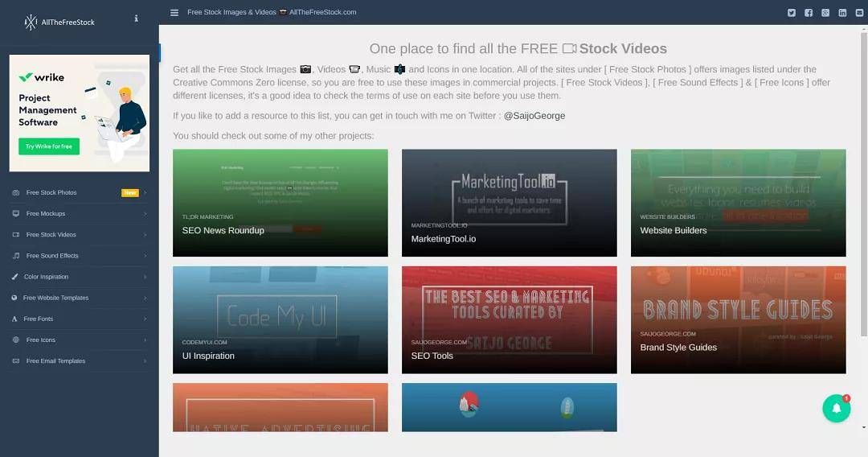This screenshot has height=457, width=868.
Task: Share the page on Twitter
Action: click(792, 12)
